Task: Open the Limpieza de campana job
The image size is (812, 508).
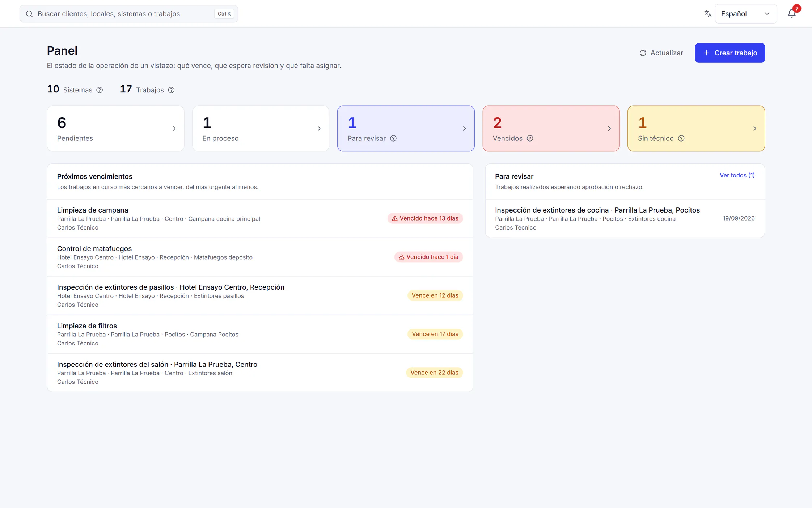Action: tap(260, 218)
